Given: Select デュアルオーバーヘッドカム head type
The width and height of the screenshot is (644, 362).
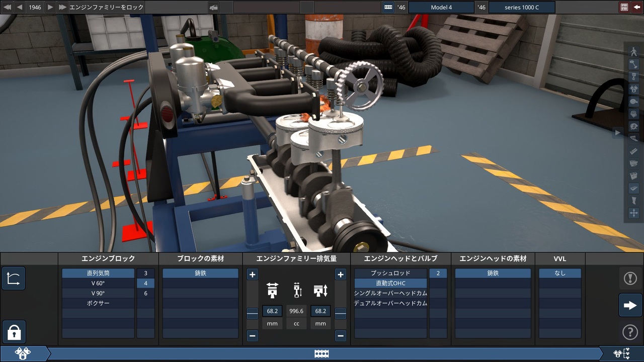Looking at the screenshot, I should tap(390, 303).
